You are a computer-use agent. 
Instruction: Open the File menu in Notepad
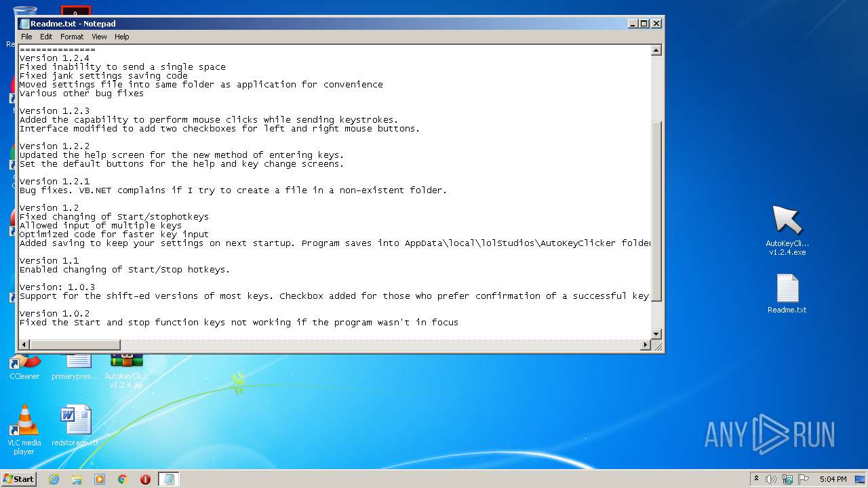point(26,37)
